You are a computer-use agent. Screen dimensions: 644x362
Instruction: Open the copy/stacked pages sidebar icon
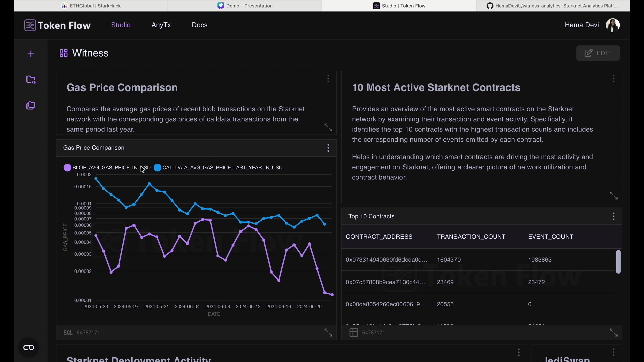[31, 106]
